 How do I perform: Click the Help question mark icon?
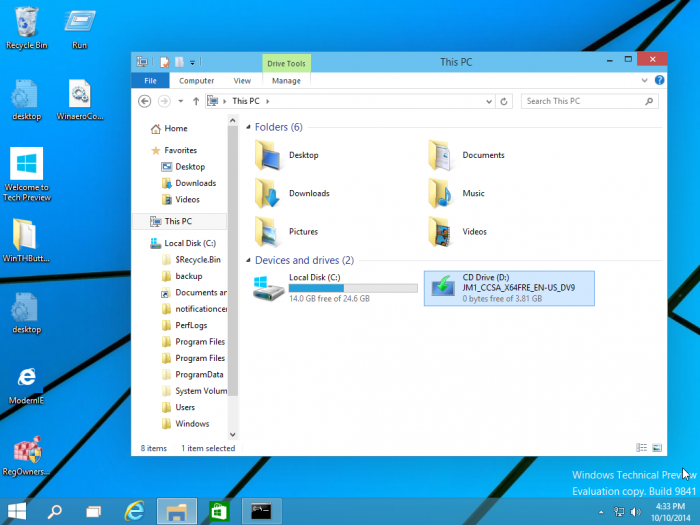660,80
